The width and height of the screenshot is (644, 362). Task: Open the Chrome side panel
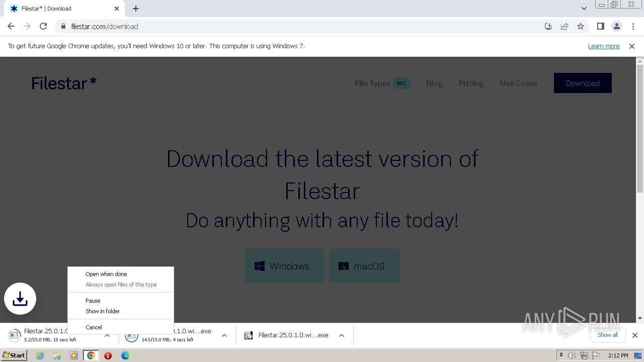point(600,26)
